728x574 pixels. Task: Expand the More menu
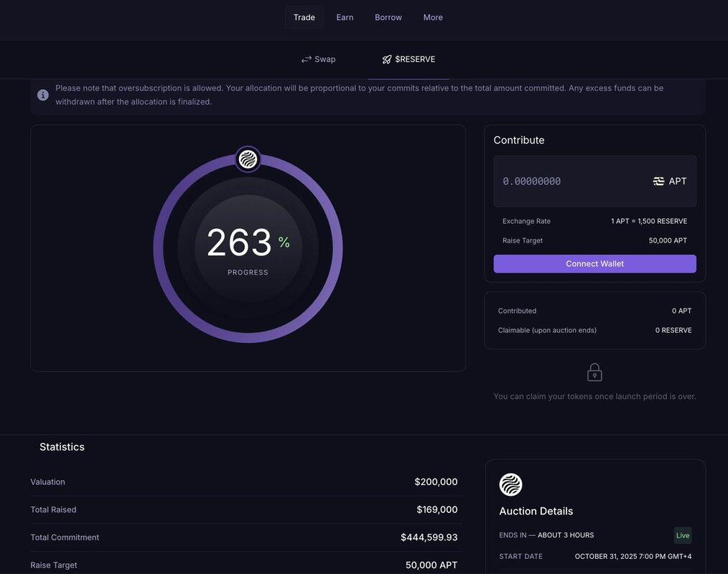coord(433,17)
